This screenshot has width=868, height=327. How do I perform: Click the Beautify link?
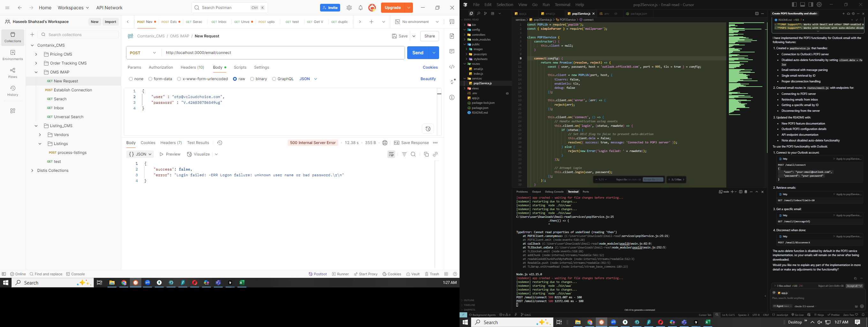(428, 79)
